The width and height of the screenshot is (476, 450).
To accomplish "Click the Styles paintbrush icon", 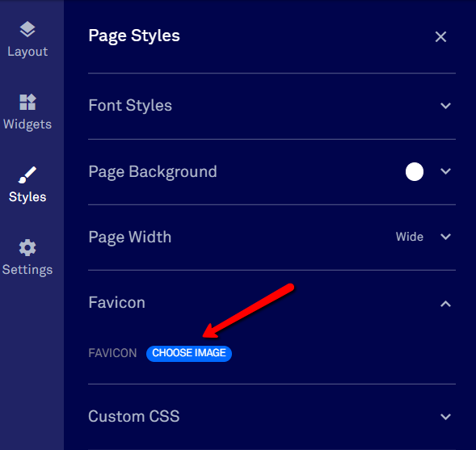I will point(27,175).
